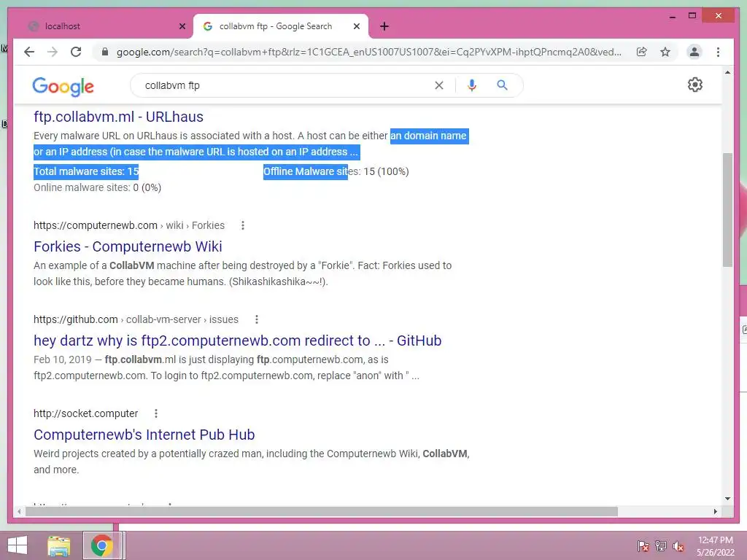Click the Chrome taskbar icon
Image resolution: width=747 pixels, height=560 pixels.
pos(101,545)
